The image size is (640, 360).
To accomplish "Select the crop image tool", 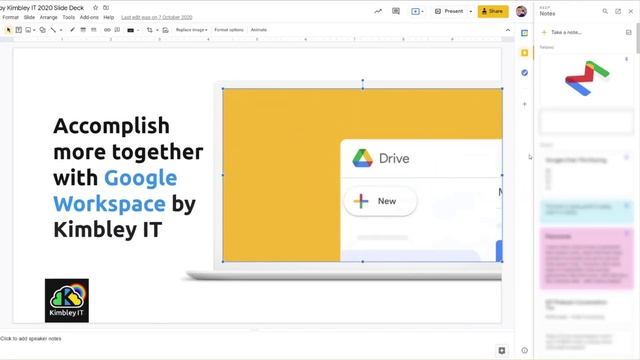I will click(149, 30).
